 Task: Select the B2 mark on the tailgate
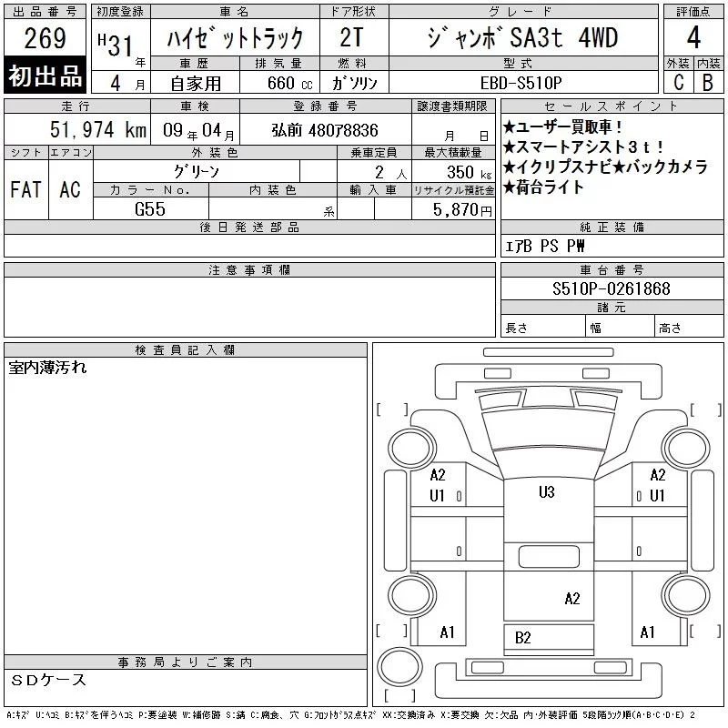[522, 638]
